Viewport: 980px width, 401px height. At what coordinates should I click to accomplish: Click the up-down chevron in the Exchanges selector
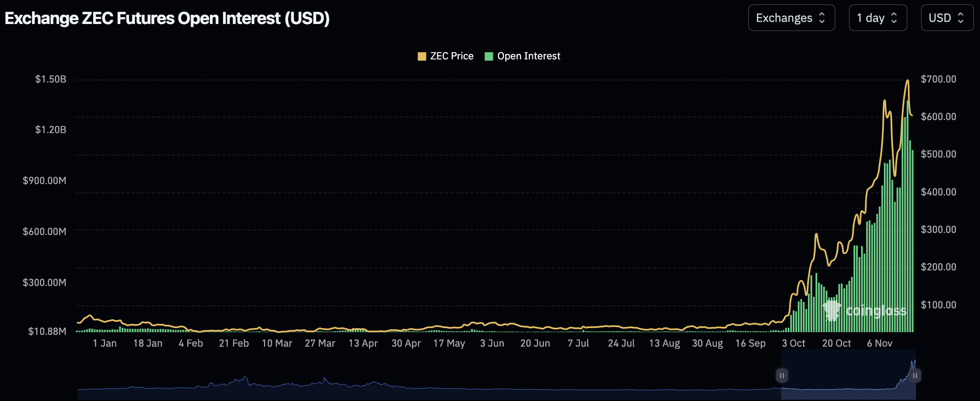point(821,18)
